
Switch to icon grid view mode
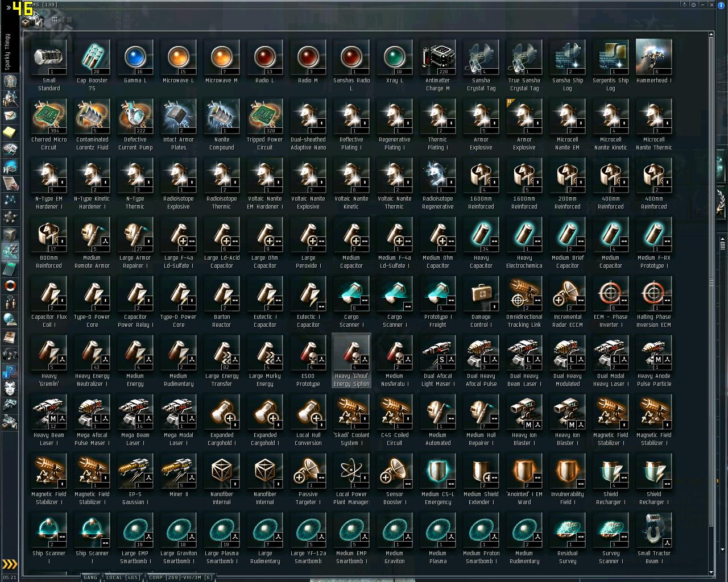coord(55,19)
